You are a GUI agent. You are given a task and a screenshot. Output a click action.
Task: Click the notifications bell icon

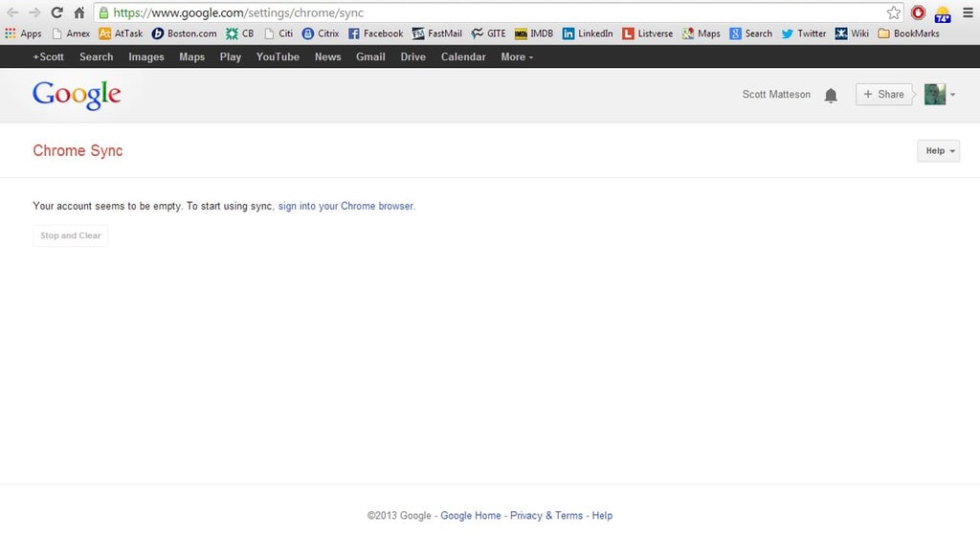coord(831,95)
